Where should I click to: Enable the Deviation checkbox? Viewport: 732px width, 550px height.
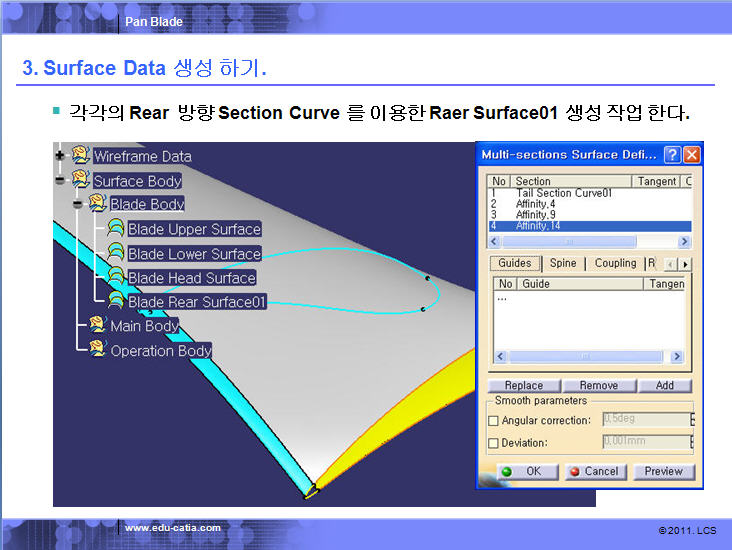pos(493,443)
